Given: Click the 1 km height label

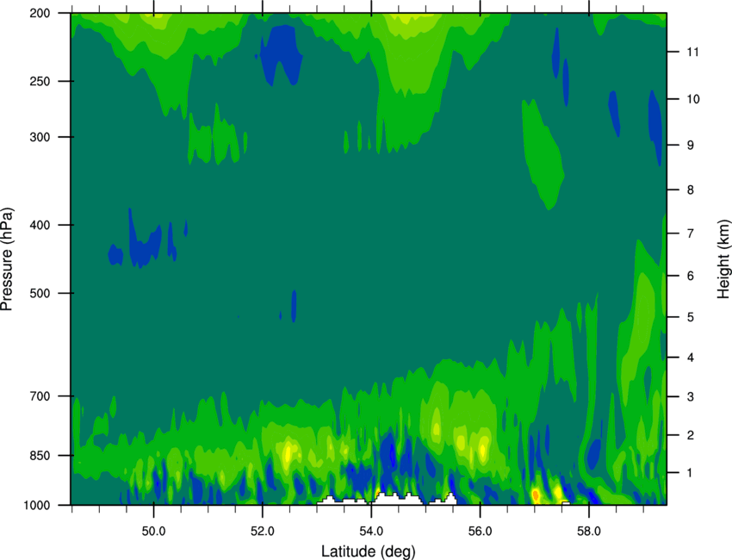Looking at the screenshot, I should 691,473.
